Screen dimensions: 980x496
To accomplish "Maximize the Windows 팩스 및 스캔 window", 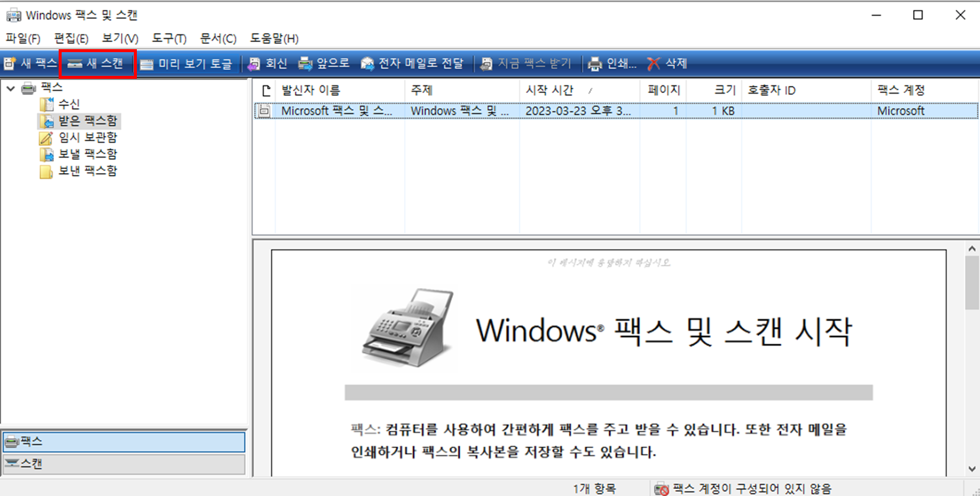I will click(x=918, y=15).
